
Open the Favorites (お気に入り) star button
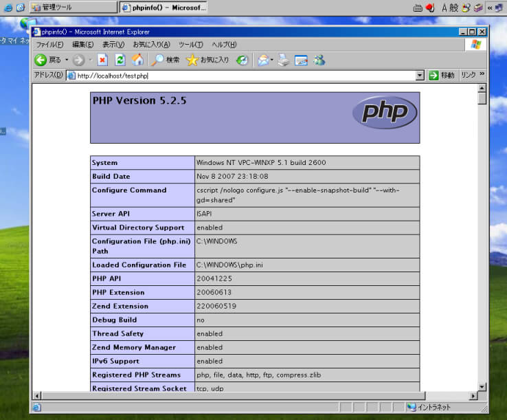pyautogui.click(x=207, y=60)
